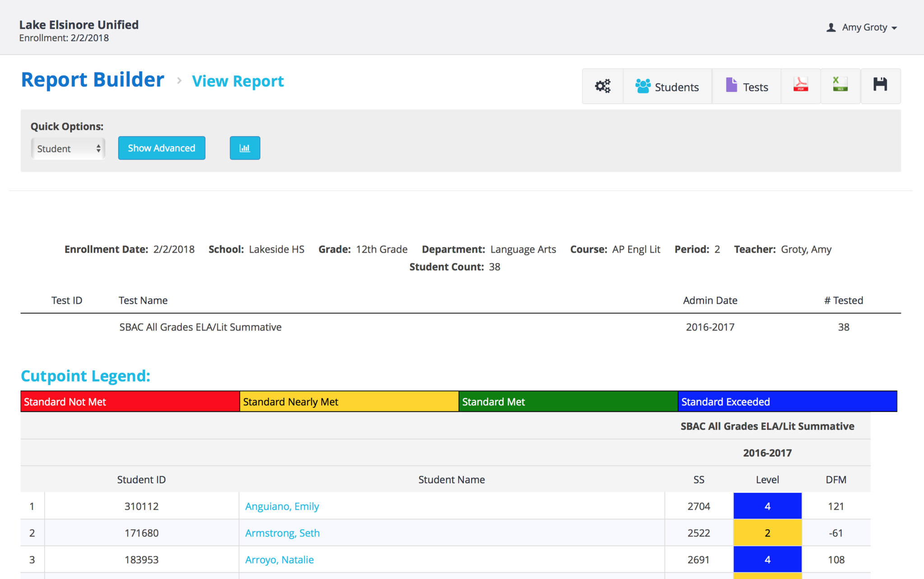The image size is (924, 579).
Task: Open student Armstrong, Seth link
Action: [x=282, y=533]
